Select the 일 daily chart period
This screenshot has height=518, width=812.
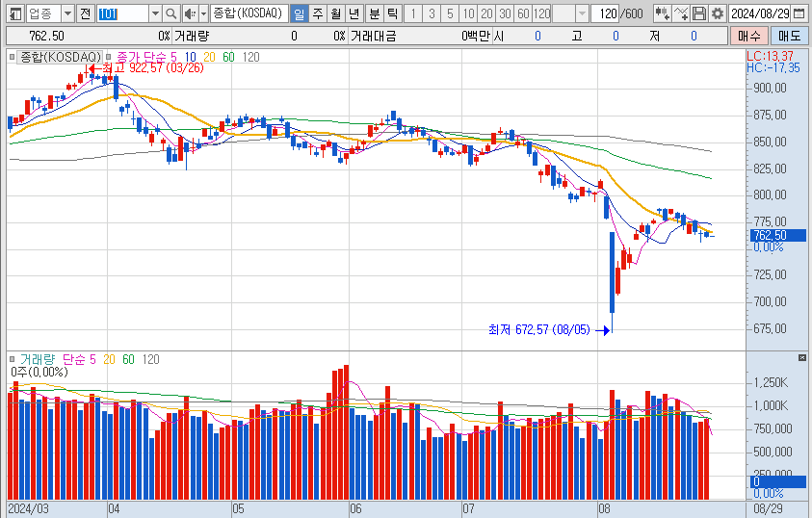coord(299,13)
